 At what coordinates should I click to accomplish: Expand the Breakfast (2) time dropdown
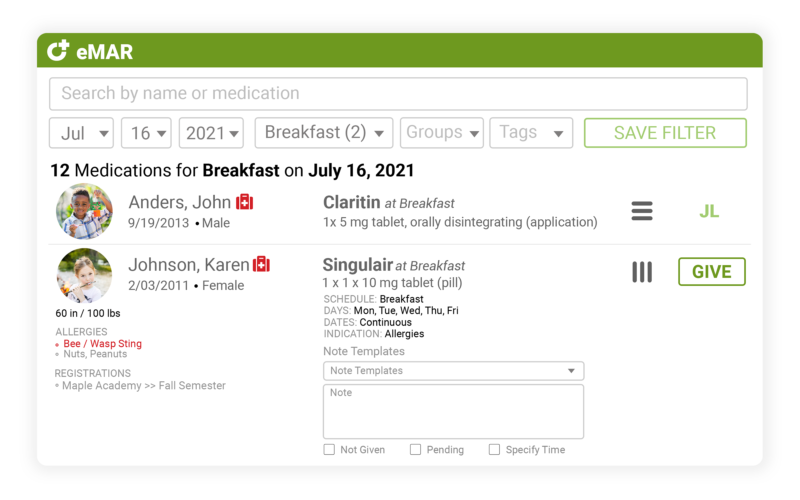click(324, 133)
